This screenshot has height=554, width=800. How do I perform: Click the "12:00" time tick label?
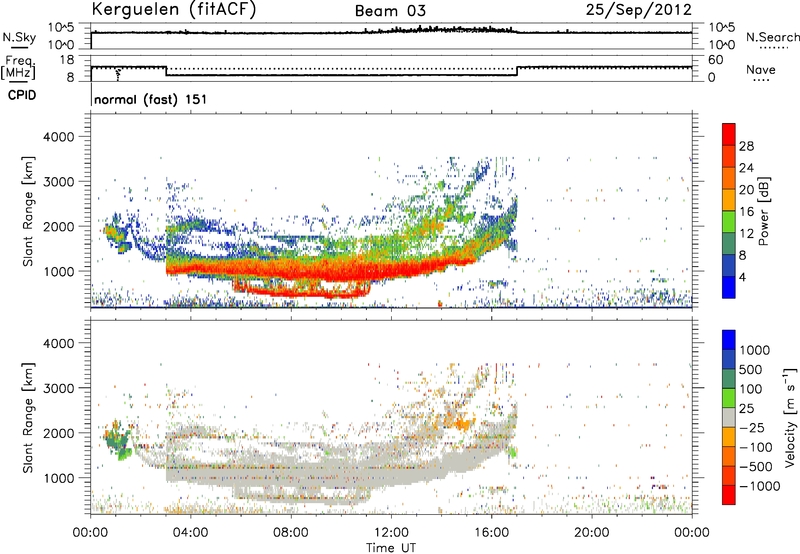[x=391, y=533]
